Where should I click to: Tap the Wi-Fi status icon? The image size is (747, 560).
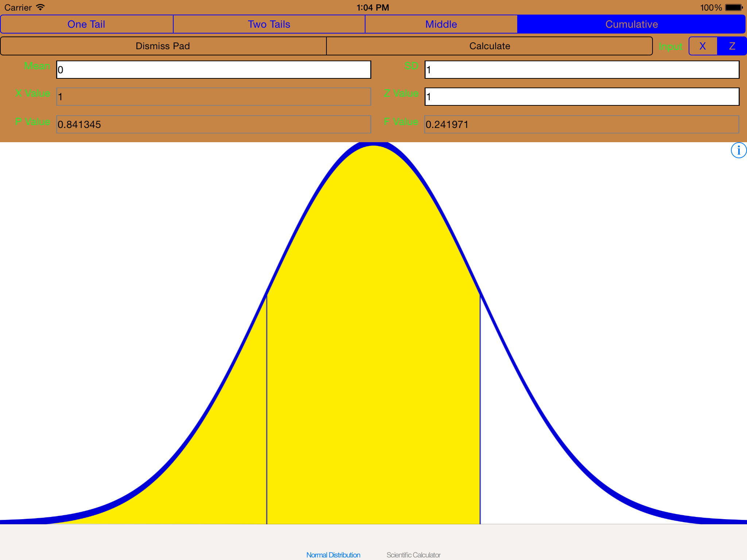tap(40, 7)
